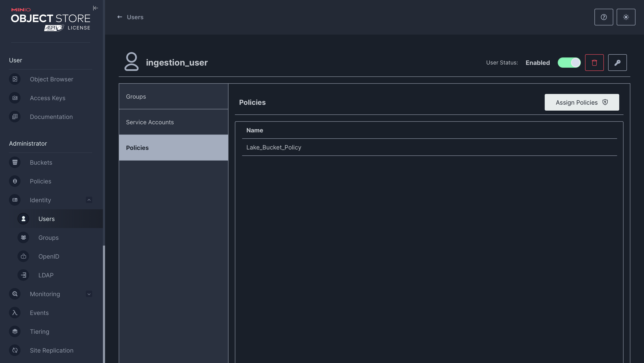
Task: Click the Tiering layers icon
Action: [x=15, y=331]
